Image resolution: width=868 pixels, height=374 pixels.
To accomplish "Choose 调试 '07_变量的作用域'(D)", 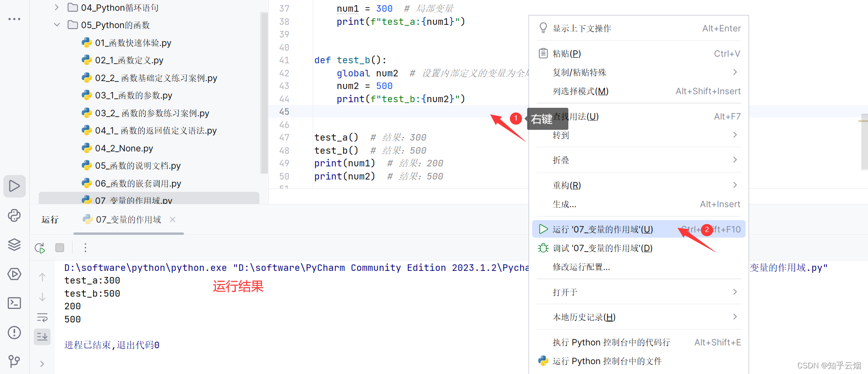I will pos(639,248).
